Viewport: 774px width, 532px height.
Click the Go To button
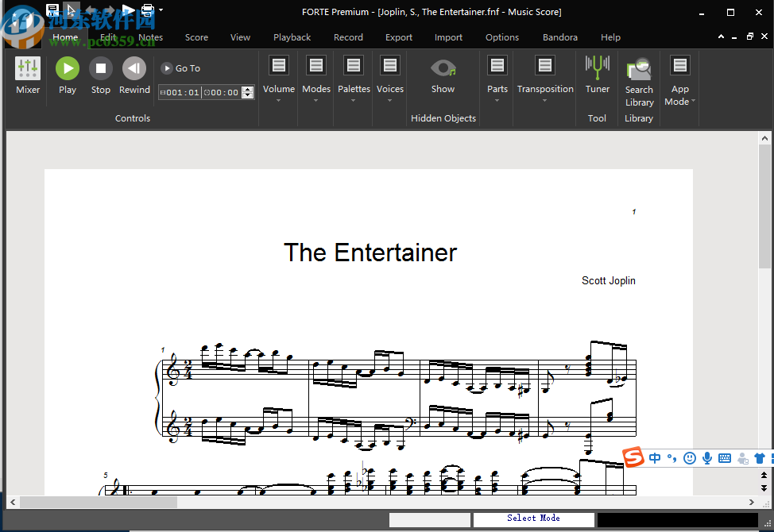tap(181, 68)
